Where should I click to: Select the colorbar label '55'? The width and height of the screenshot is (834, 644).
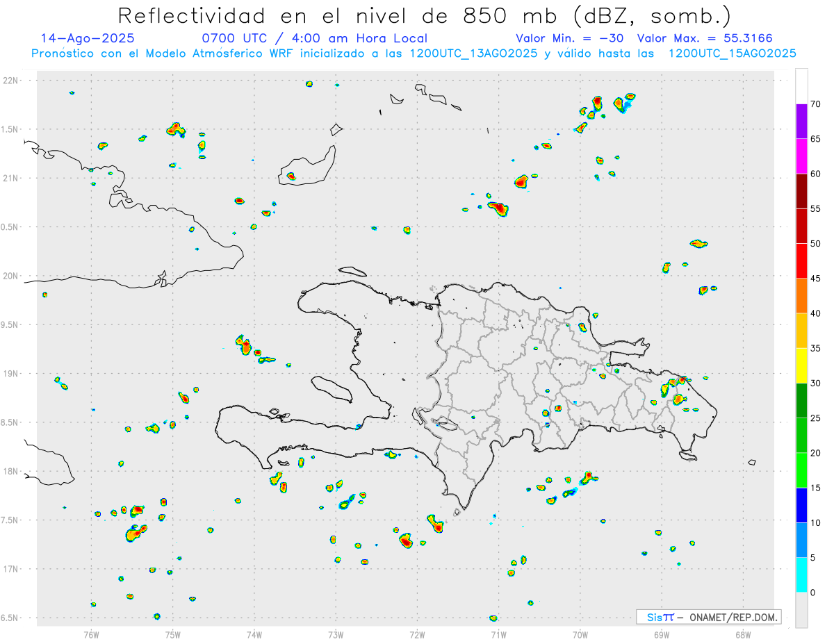coord(815,208)
